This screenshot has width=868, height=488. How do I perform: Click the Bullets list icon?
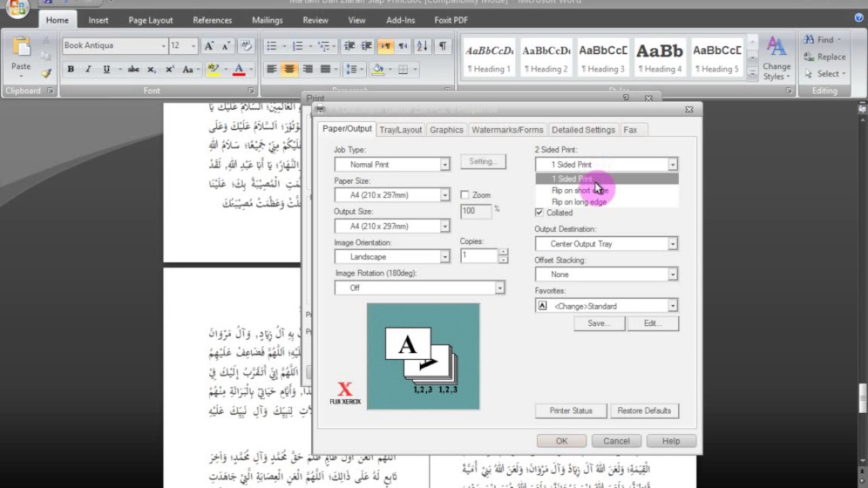[x=271, y=46]
